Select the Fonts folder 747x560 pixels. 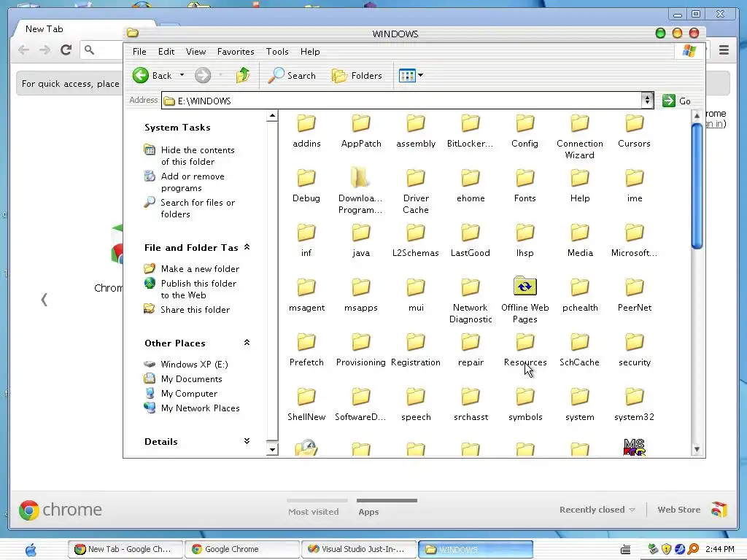point(525,186)
